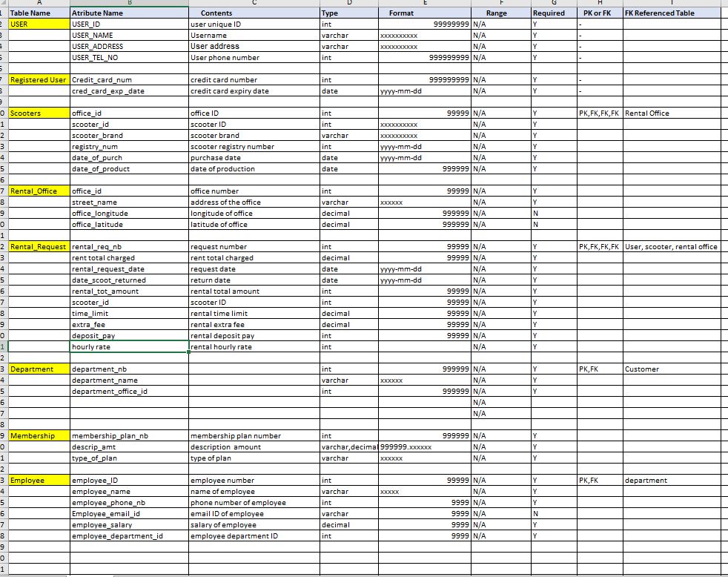The image size is (728, 577).
Task: Select the 'USER_ADDRESS' cell
Action: tap(129, 47)
